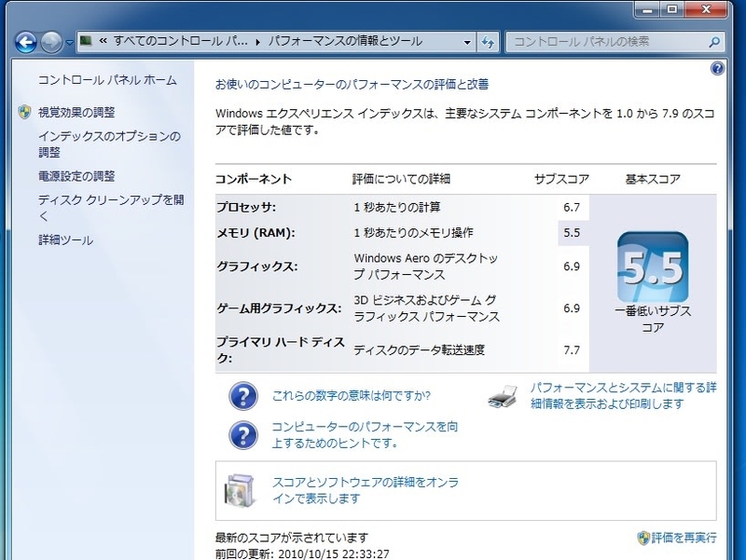Open ディスク クリーンアップを開く link
Viewport: 746px width, 560px height.
(111, 208)
